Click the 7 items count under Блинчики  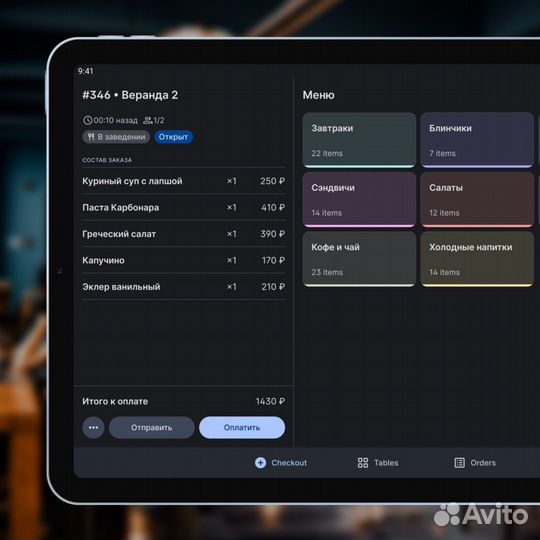point(443,153)
